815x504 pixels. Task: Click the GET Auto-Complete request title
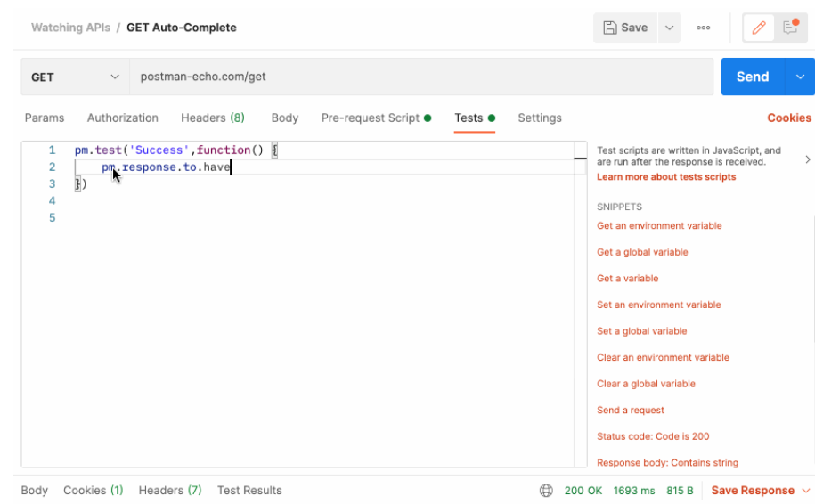coord(182,28)
